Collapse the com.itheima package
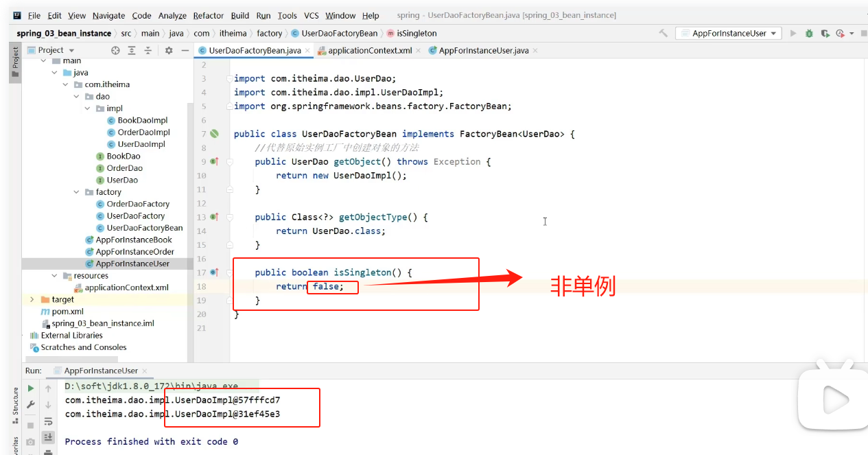This screenshot has height=455, width=868. pyautogui.click(x=65, y=84)
